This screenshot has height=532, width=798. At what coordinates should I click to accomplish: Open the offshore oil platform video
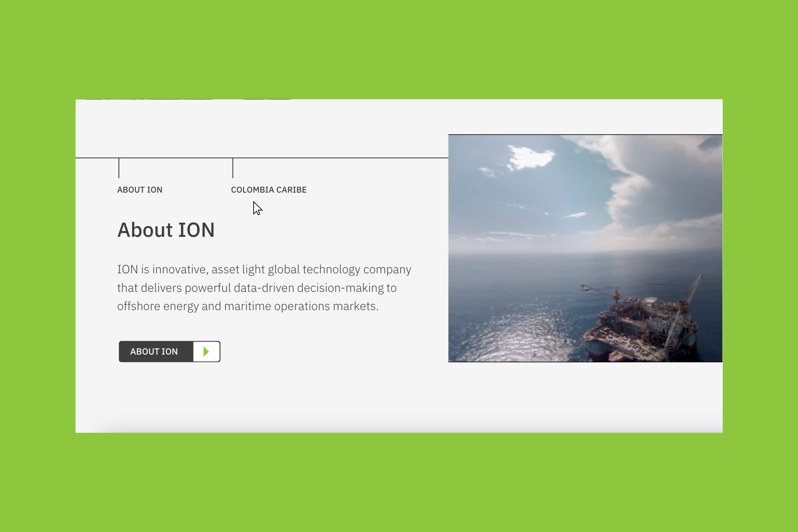(585, 248)
